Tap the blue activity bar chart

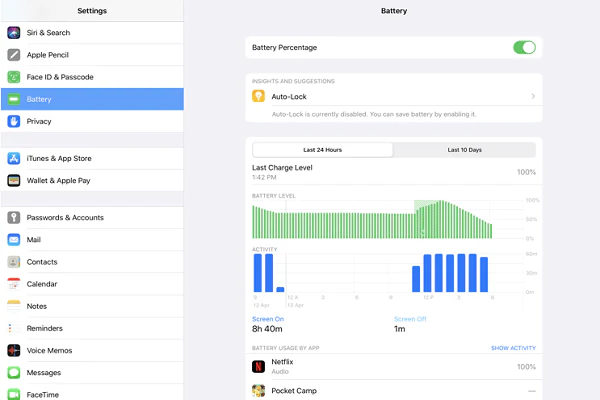click(x=371, y=273)
